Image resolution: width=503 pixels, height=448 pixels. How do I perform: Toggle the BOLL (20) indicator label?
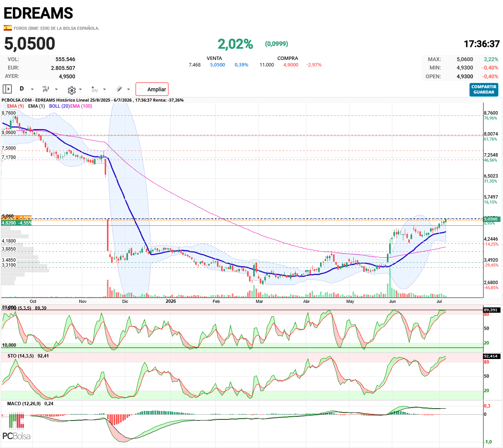pos(60,106)
